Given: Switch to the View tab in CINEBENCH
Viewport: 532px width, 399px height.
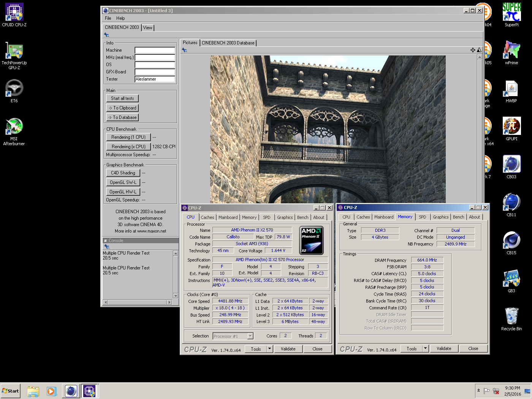Looking at the screenshot, I should tap(147, 28).
